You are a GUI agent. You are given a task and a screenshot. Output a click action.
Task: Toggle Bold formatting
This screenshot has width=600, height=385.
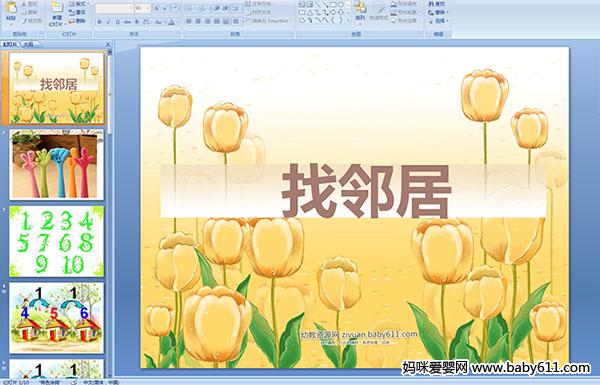click(99, 22)
